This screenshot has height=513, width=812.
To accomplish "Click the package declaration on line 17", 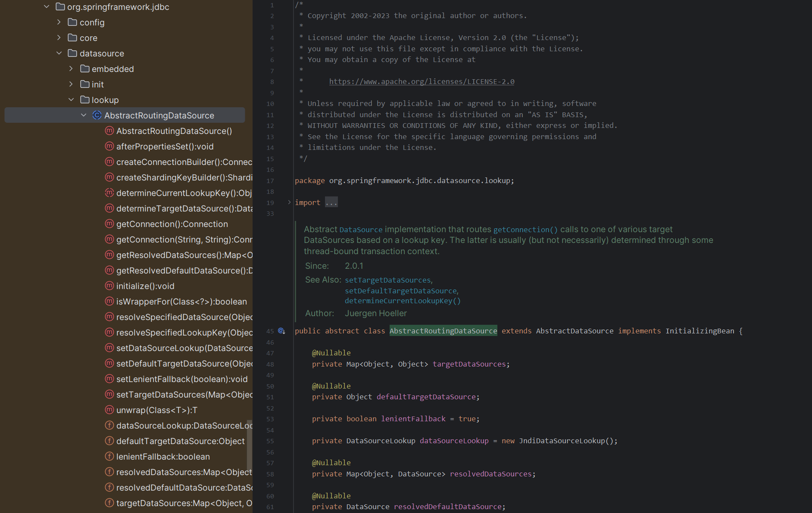I will [x=404, y=180].
